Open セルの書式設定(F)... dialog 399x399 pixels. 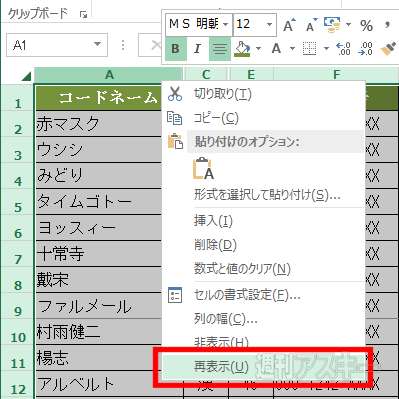coord(263,295)
